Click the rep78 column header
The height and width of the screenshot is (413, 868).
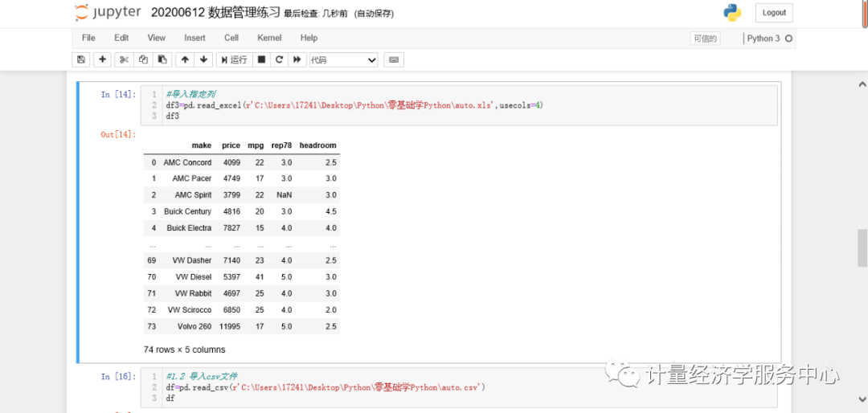point(282,145)
